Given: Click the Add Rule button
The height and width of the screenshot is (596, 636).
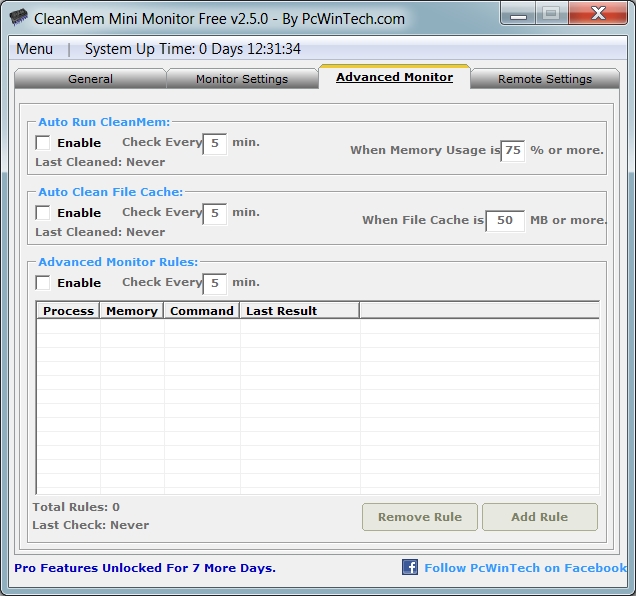Looking at the screenshot, I should [539, 517].
